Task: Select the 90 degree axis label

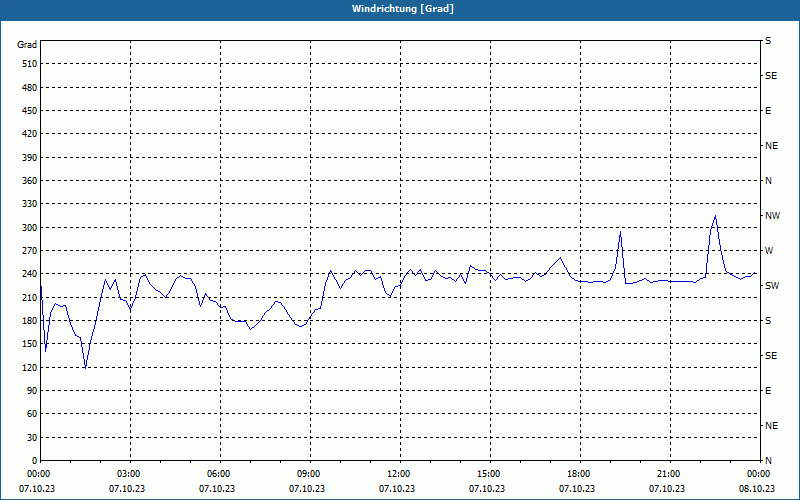Action: click(32, 391)
